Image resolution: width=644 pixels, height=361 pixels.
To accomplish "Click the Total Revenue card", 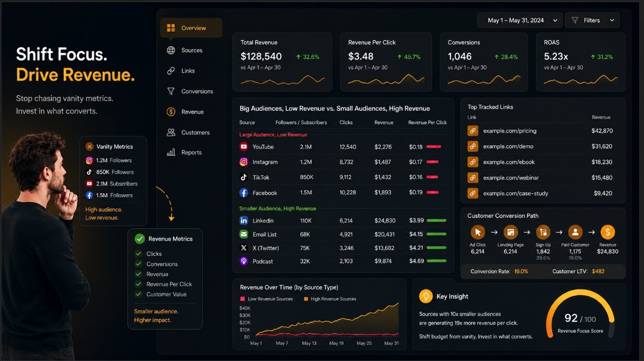I will pos(283,62).
